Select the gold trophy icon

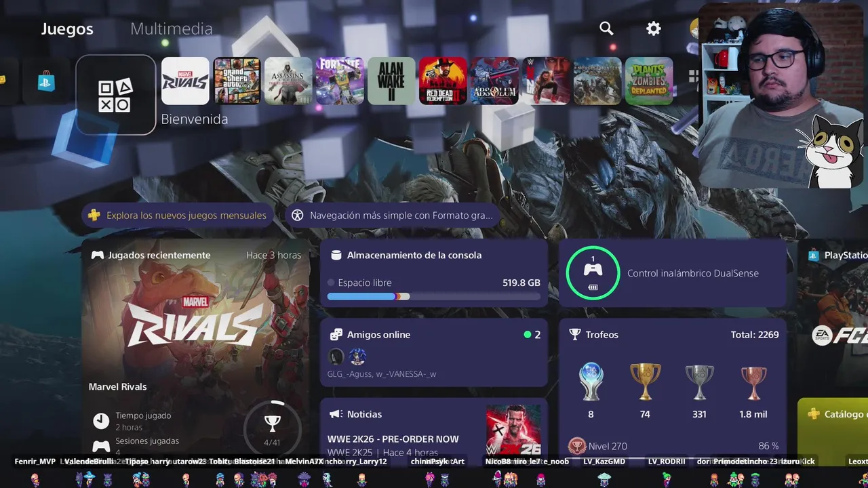coord(645,382)
